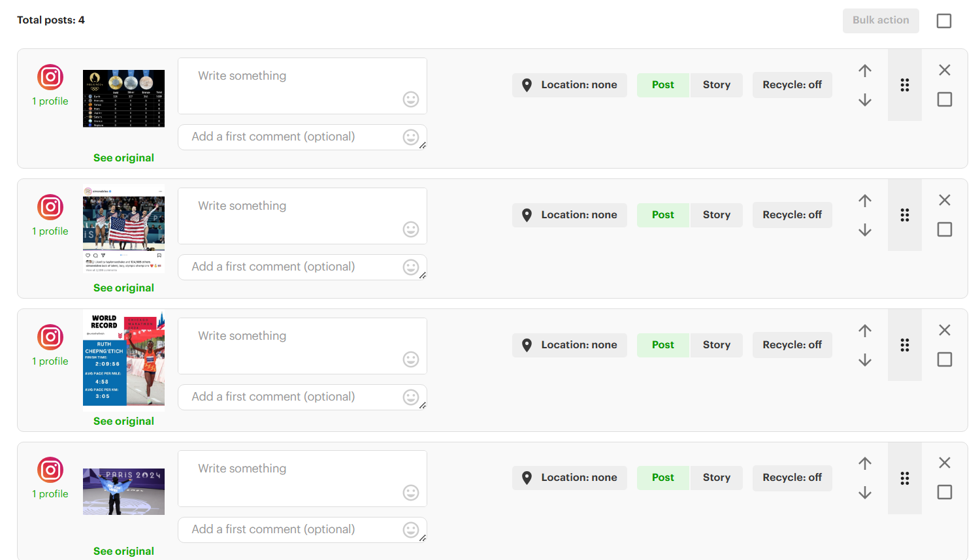Screen dimensions: 980x560
Task: Click the Instagram icon on the Paris 2024 post
Action: [x=50, y=470]
